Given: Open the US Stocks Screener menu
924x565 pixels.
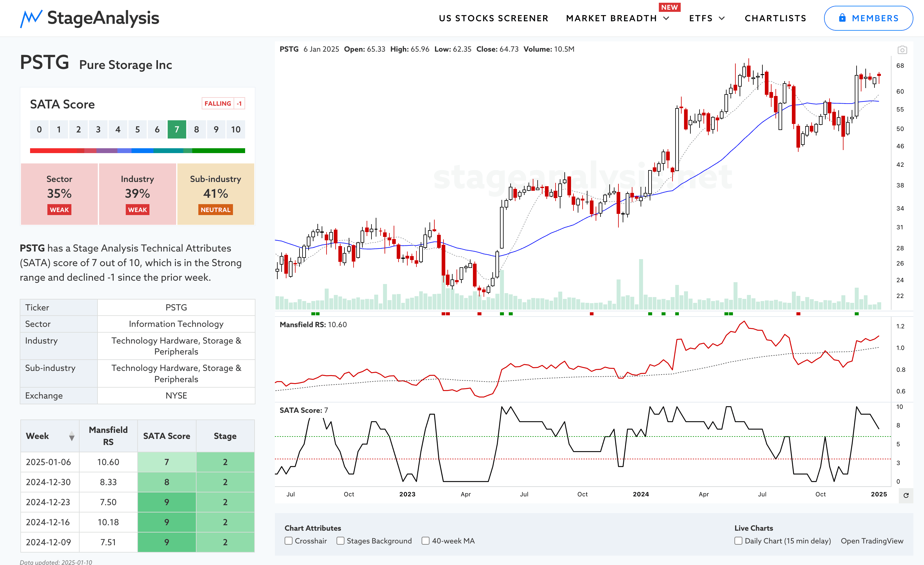Looking at the screenshot, I should coord(494,18).
